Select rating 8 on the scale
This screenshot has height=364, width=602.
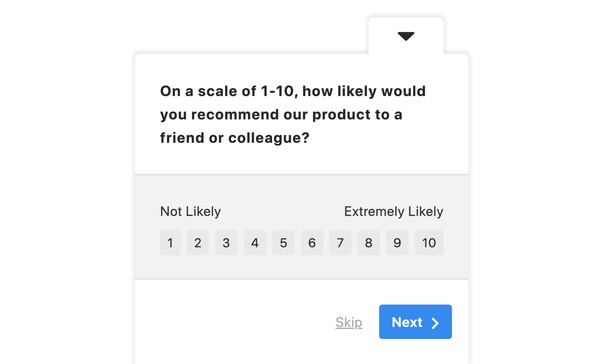(x=368, y=242)
